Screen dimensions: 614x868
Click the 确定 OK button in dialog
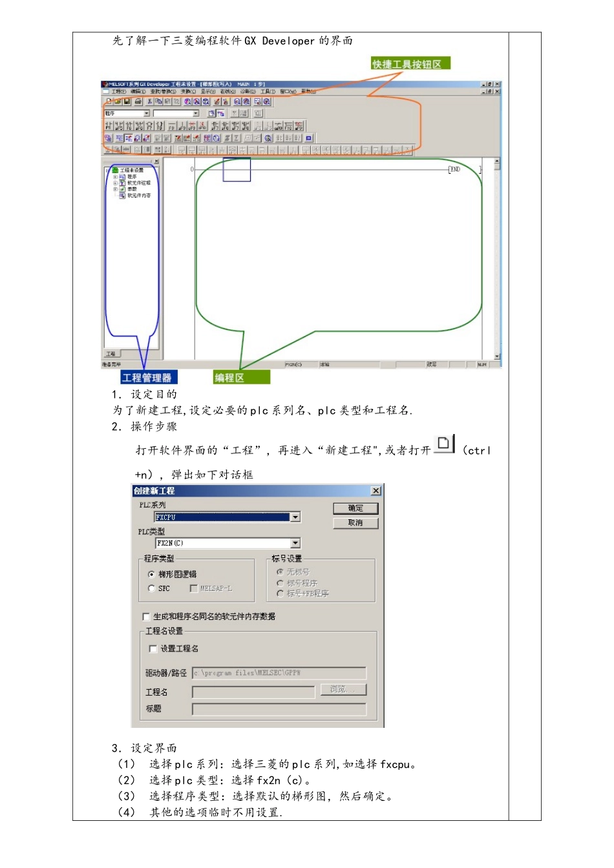pos(355,508)
